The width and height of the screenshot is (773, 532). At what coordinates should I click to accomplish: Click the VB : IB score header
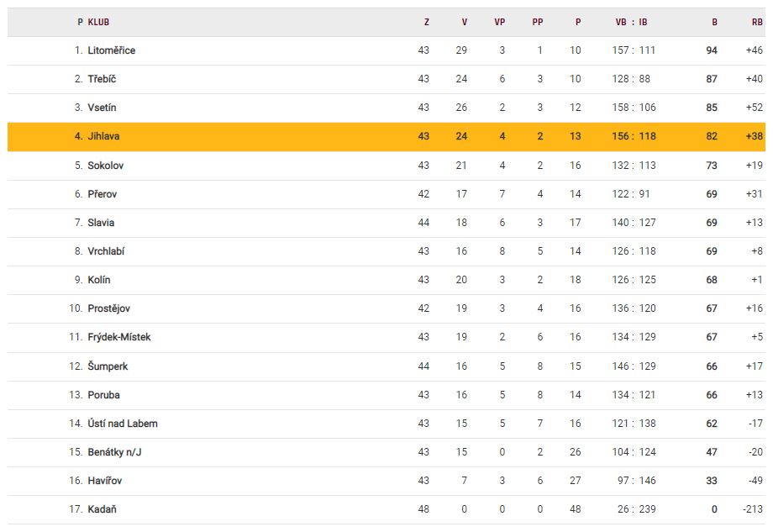point(632,22)
